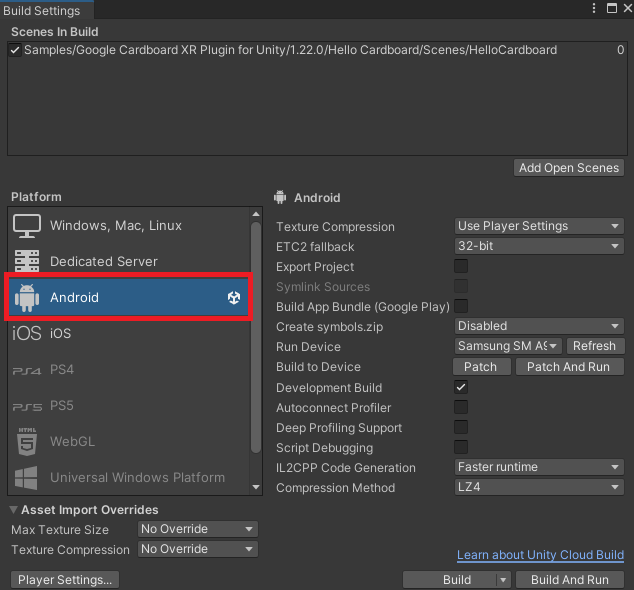Image resolution: width=634 pixels, height=590 pixels.
Task: Select Windows, Mac, Linux platform
Action: click(129, 226)
